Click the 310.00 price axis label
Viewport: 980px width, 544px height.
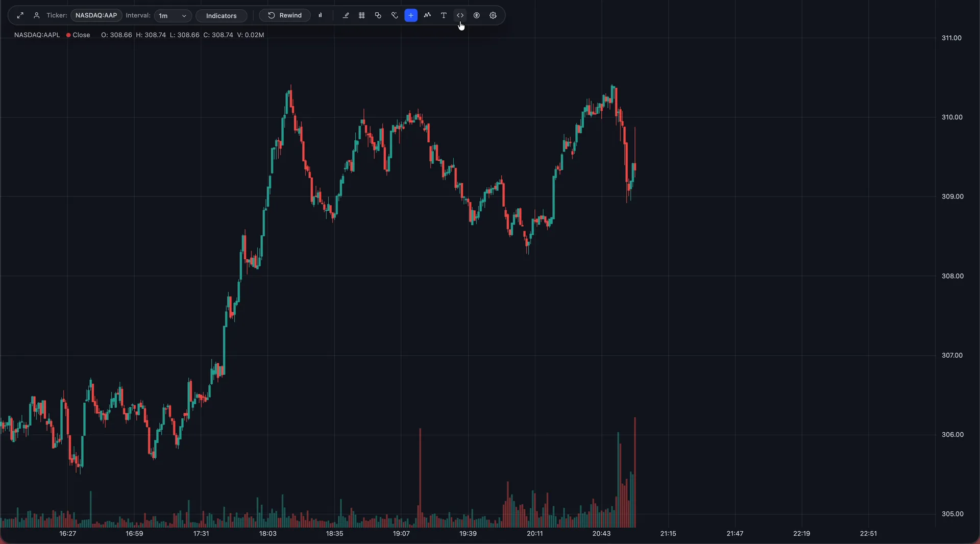pos(952,117)
